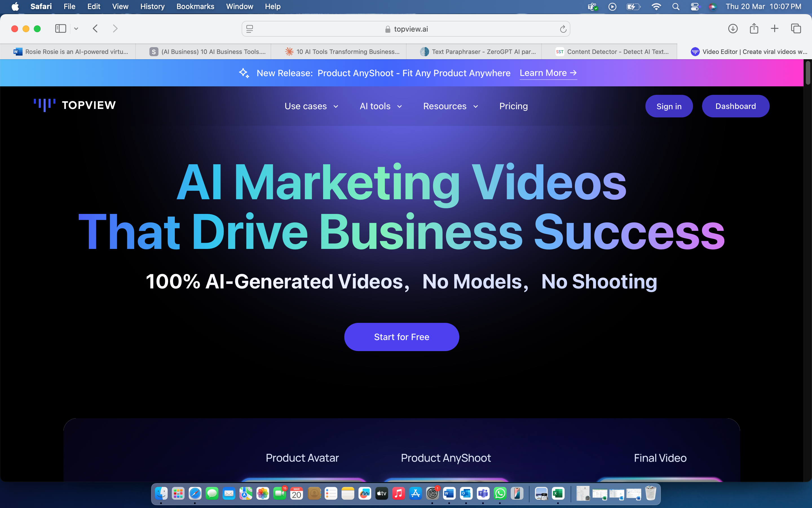Open Photos from the Dock
This screenshot has height=508, width=812.
pos(263,493)
